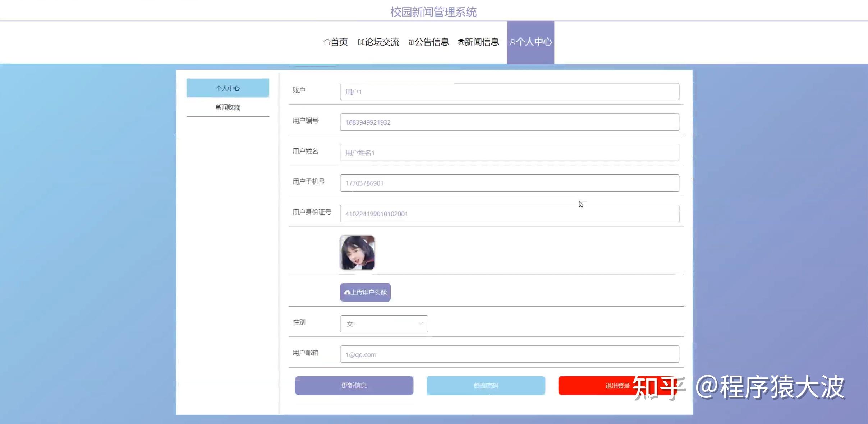Image resolution: width=868 pixels, height=424 pixels.
Task: Click the chevron arrow in gender select
Action: click(x=421, y=324)
